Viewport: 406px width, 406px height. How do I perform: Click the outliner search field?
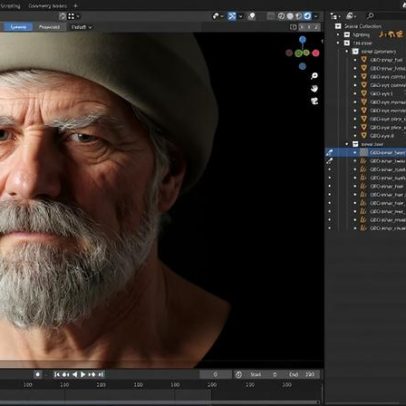click(387, 16)
